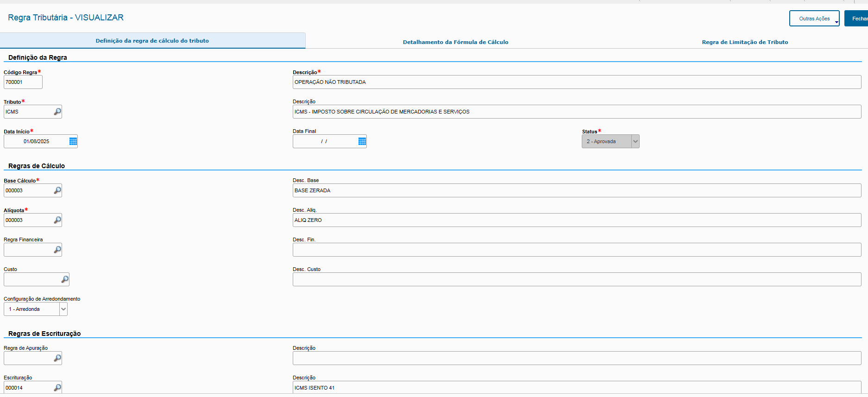This screenshot has height=397, width=868.
Task: Click the OPERAÇÃO NÃO TRIBUTADA description field
Action: 576,82
